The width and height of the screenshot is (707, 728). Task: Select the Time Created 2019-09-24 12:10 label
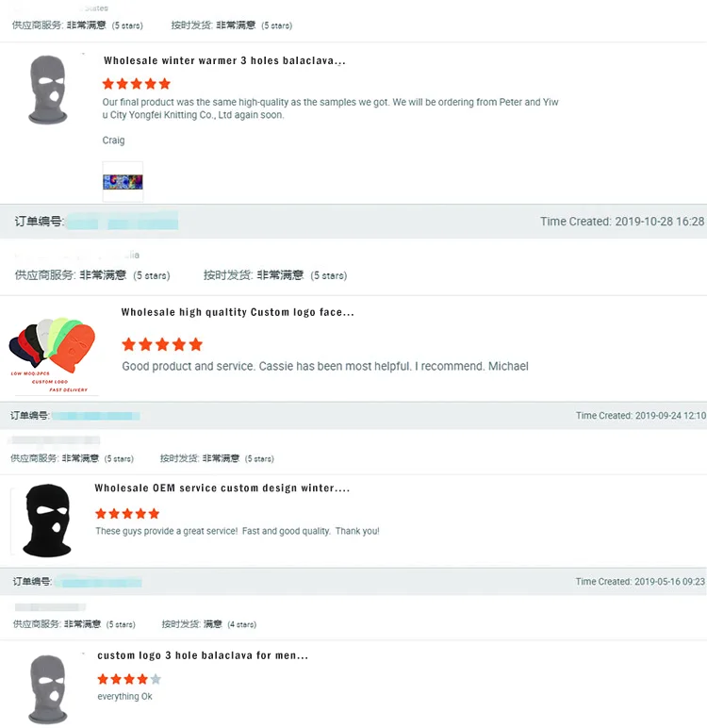[x=641, y=416]
